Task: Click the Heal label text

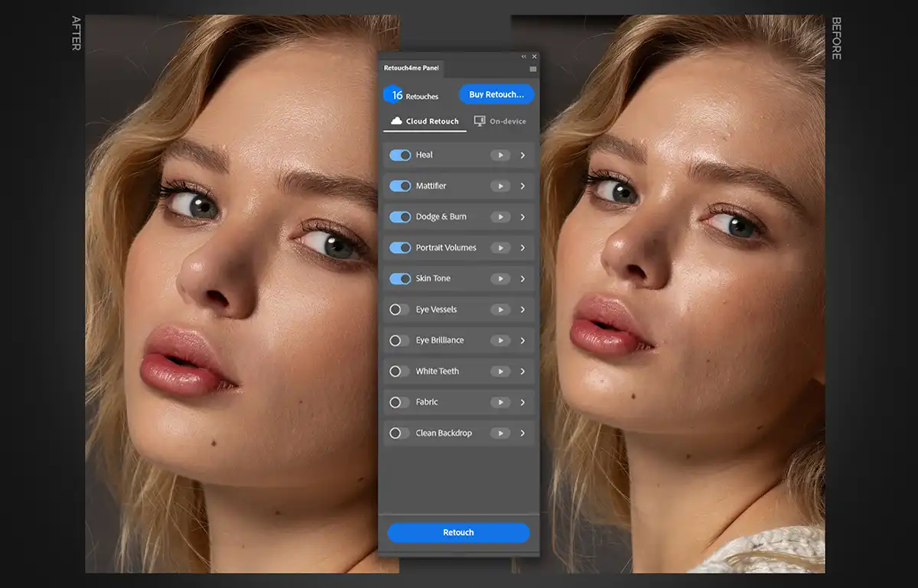Action: (x=425, y=155)
